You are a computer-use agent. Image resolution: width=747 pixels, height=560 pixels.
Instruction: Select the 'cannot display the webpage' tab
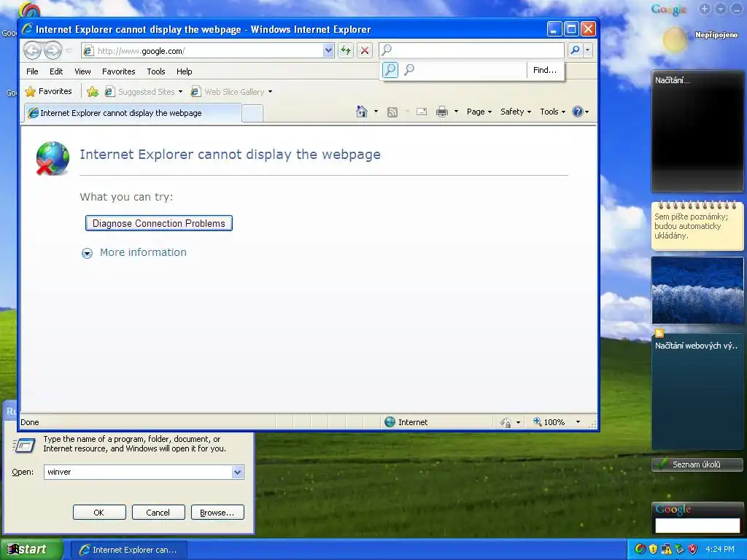pyautogui.click(x=133, y=113)
